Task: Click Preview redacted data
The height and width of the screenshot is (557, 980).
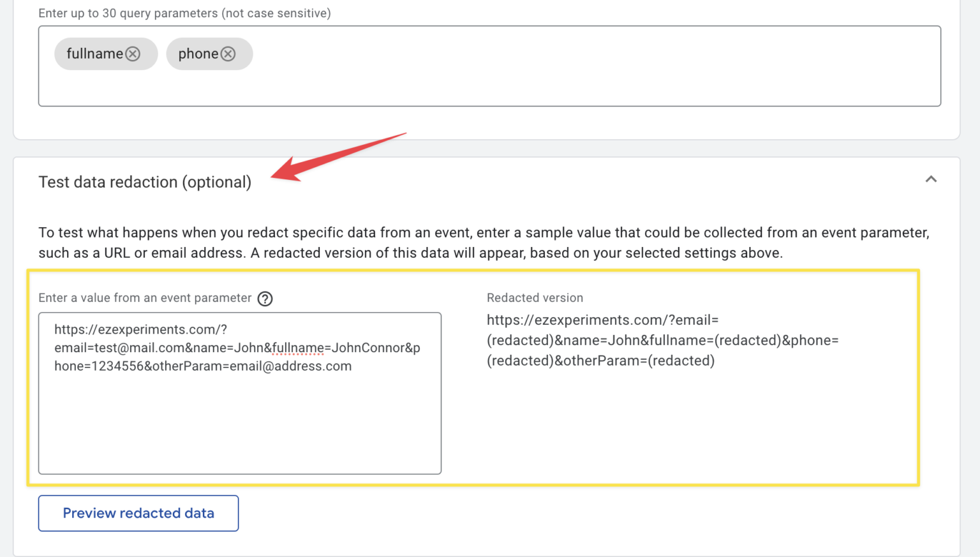Action: (138, 513)
